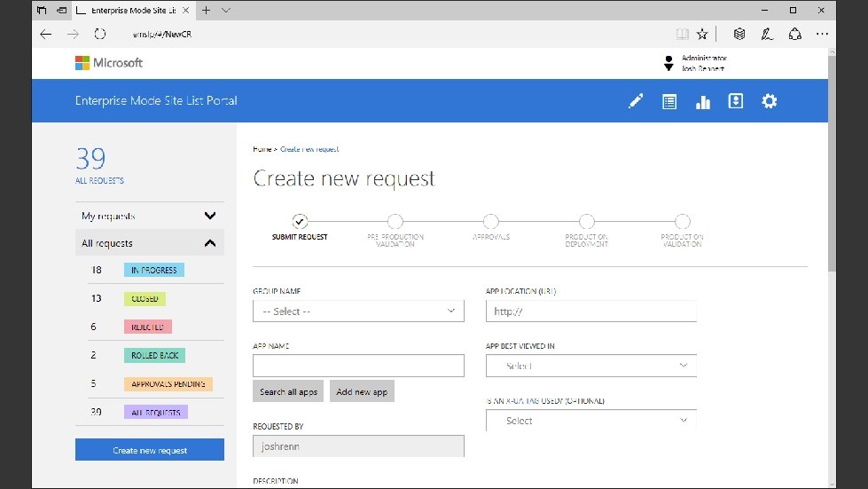The width and height of the screenshot is (868, 489).
Task: Click the purple All Requests tag
Action: coord(156,412)
